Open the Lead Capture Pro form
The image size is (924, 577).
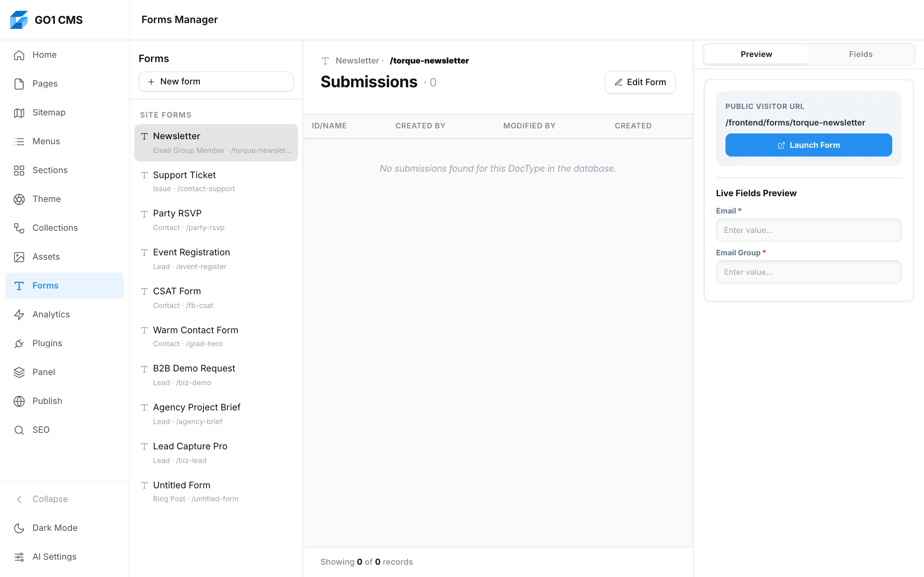216,453
